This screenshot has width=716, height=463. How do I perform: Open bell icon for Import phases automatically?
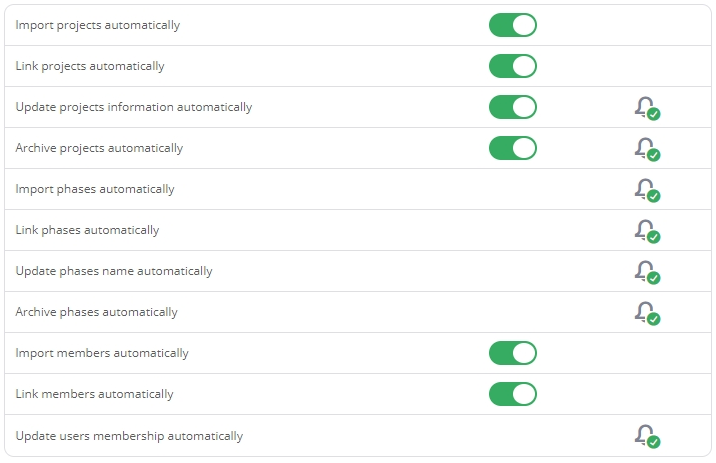(647, 190)
